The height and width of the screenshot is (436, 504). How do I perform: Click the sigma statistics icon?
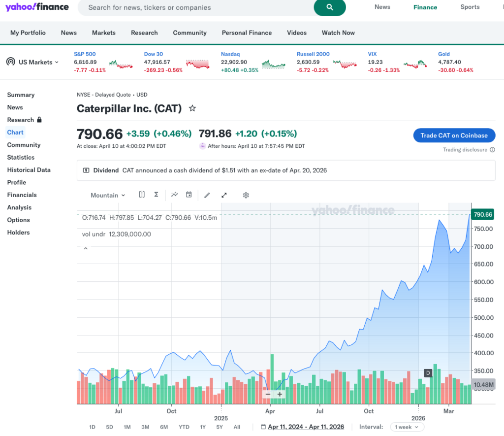point(156,195)
